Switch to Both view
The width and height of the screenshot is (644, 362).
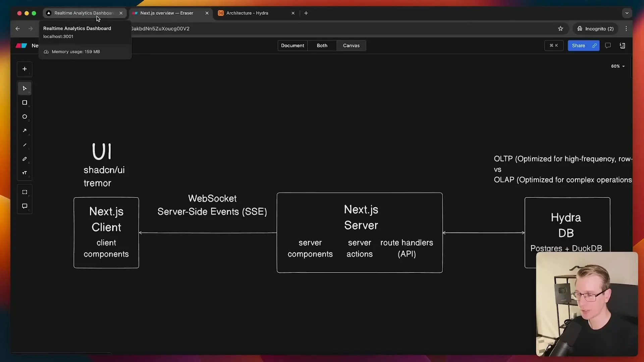[x=322, y=46]
